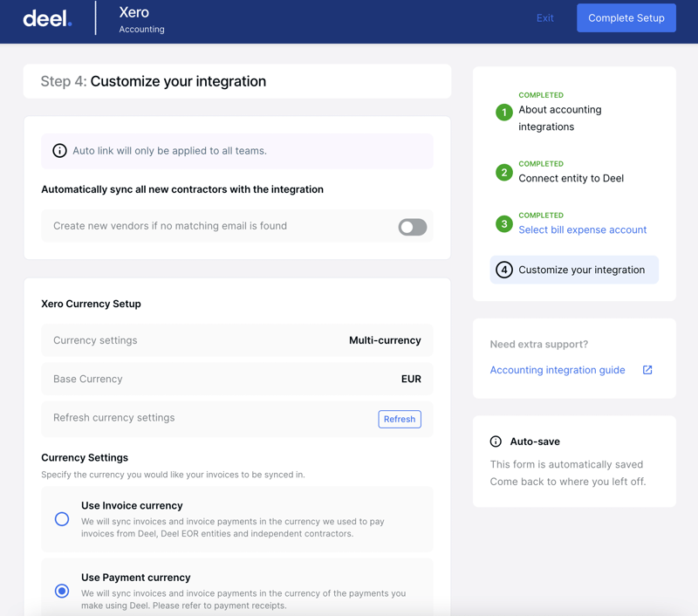Enable Create new vendors toggle switch
The height and width of the screenshot is (616, 698).
(412, 227)
